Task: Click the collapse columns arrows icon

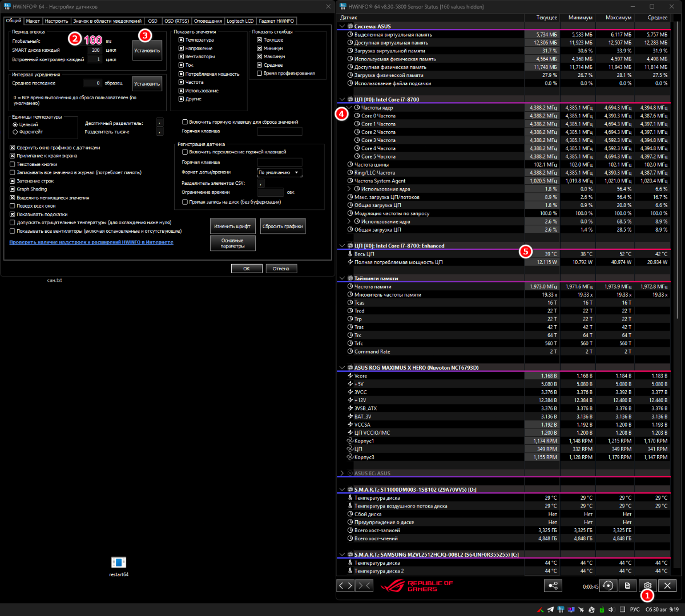Action: tap(364, 585)
